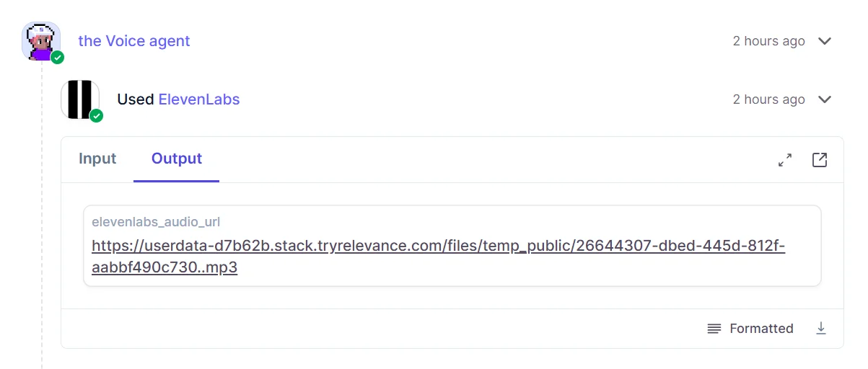Viewport: 868px width, 369px height.
Task: Expand output panel to fullscreen
Action: click(x=785, y=160)
